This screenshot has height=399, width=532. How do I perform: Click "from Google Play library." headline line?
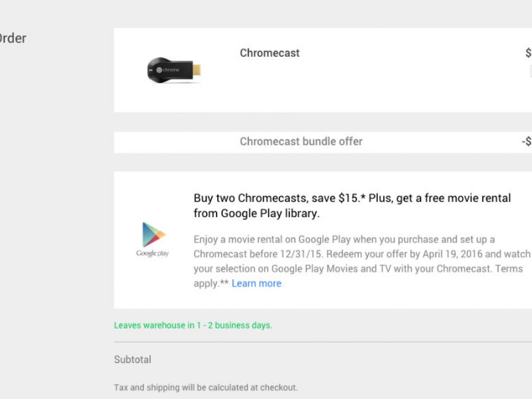point(256,213)
